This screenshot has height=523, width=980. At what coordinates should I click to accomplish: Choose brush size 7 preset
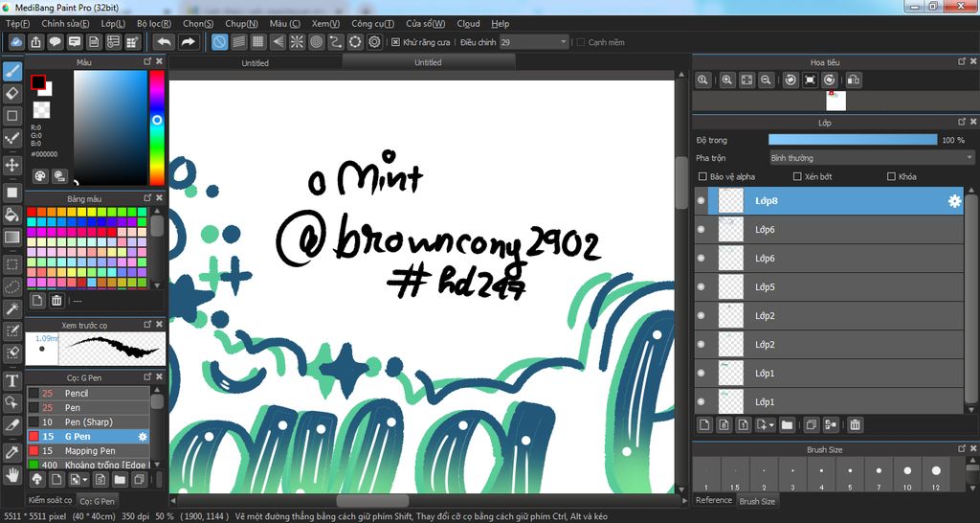tap(879, 475)
